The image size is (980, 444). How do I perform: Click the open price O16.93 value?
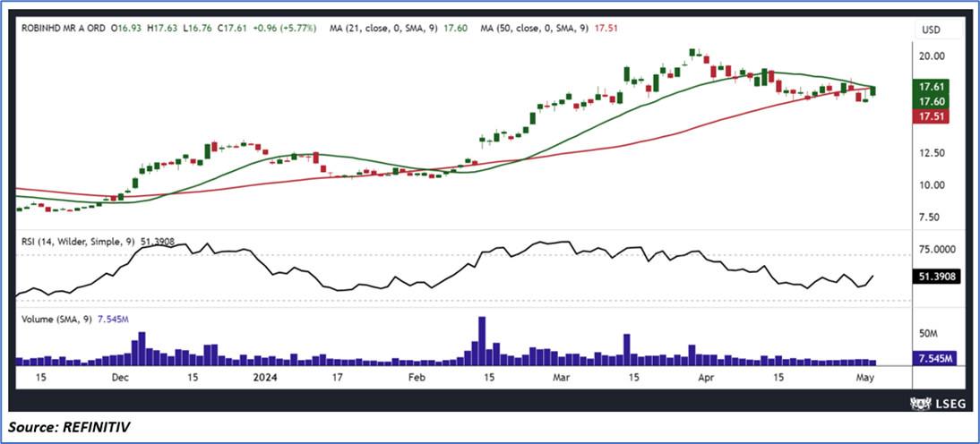[x=125, y=28]
